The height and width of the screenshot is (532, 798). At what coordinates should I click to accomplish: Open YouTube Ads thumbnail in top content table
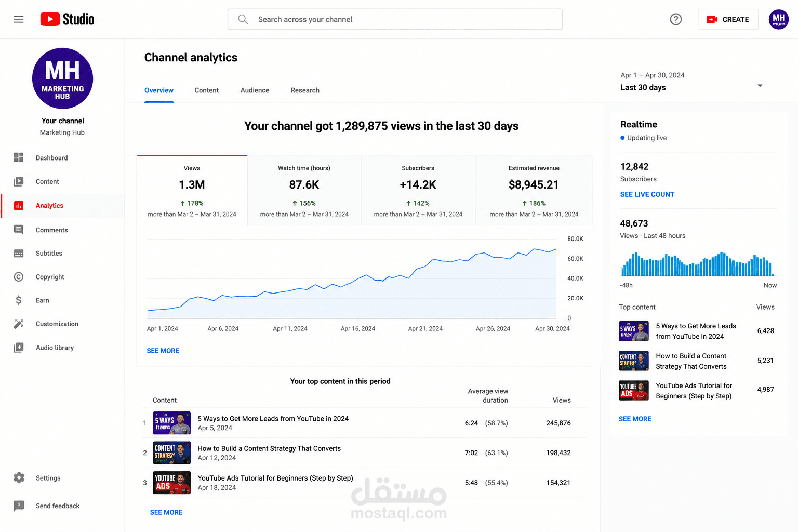pyautogui.click(x=172, y=483)
